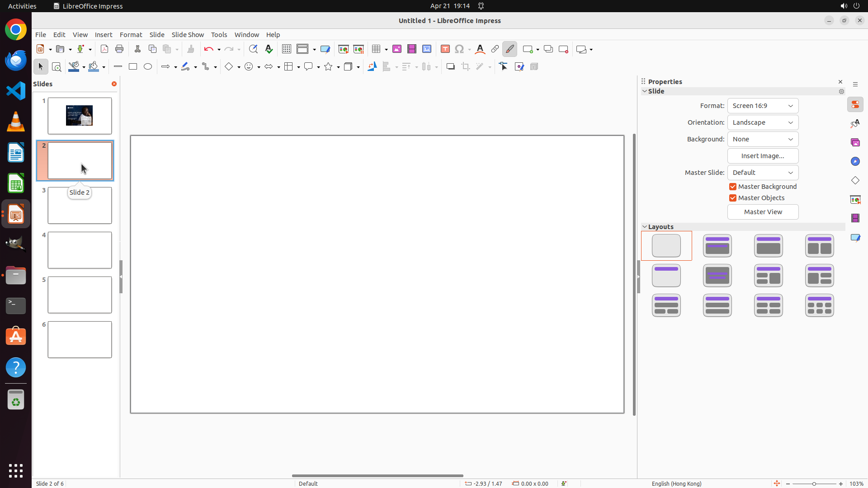Open the Slide Show menu
Screen dimensions: 868x488
click(x=188, y=35)
